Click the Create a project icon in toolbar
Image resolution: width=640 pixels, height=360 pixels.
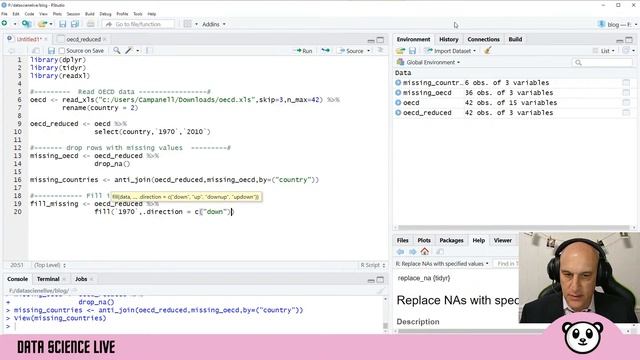27,24
